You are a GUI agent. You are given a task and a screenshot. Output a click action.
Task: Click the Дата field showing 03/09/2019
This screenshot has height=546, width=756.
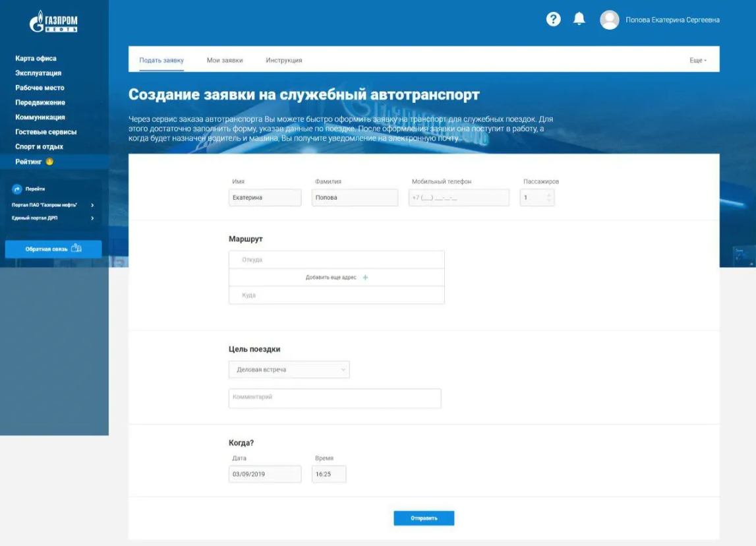tap(265, 474)
